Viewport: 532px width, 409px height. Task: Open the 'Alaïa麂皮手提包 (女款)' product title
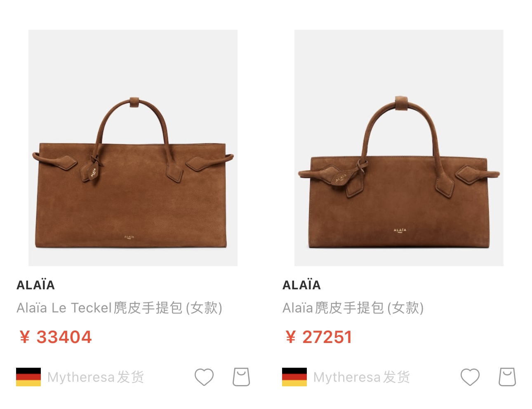[353, 308]
